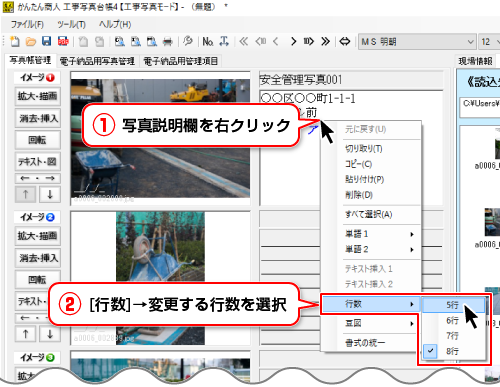Open the ファイル(F) menu
Viewport: 500px width, 387px height.
27,24
